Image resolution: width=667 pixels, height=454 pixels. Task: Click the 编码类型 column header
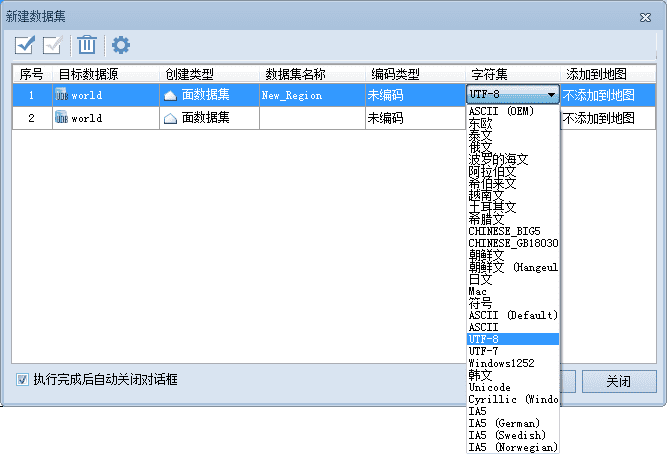(415, 74)
